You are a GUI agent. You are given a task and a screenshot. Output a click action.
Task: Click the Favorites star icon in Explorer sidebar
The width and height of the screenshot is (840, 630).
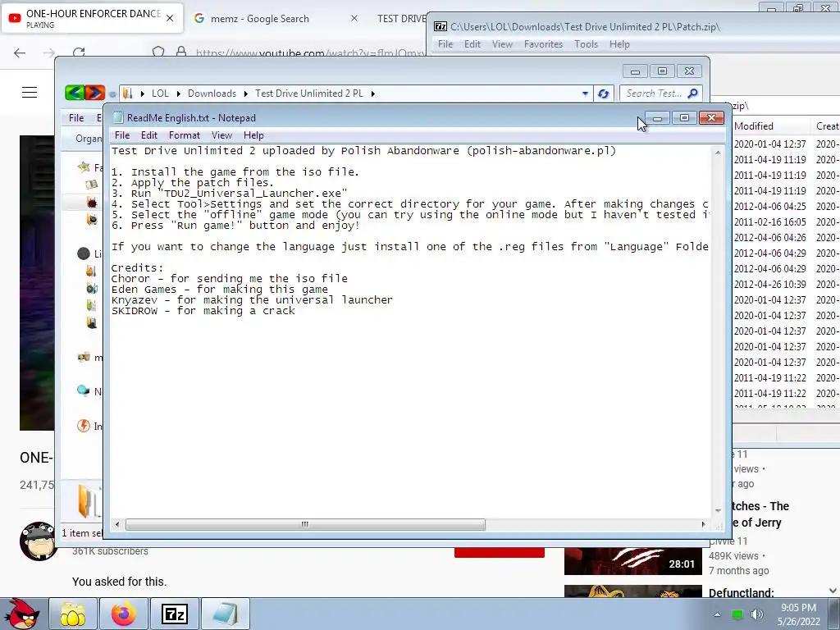(84, 167)
